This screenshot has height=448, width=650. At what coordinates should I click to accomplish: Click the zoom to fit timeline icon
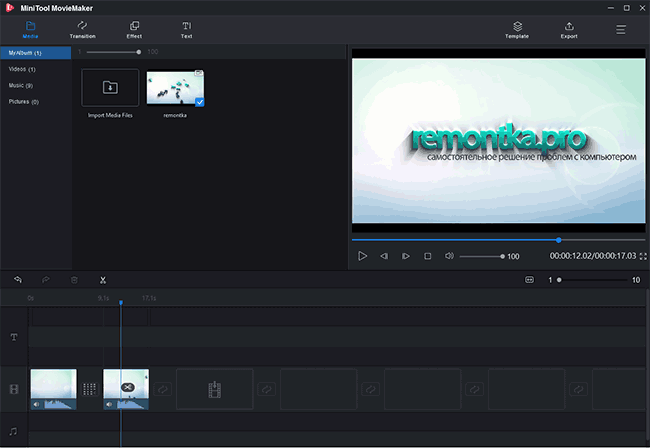[529, 280]
